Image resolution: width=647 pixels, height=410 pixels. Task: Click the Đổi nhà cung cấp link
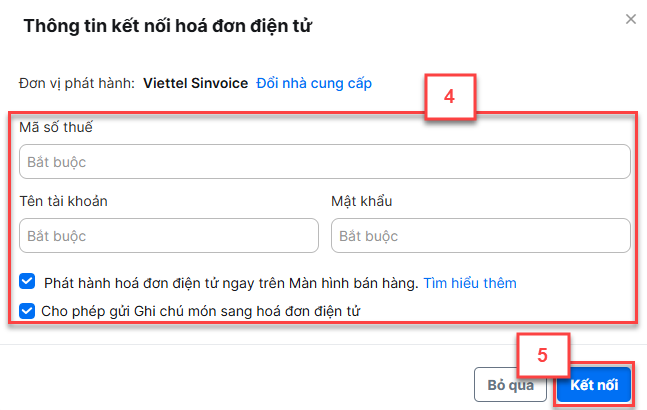(x=314, y=83)
